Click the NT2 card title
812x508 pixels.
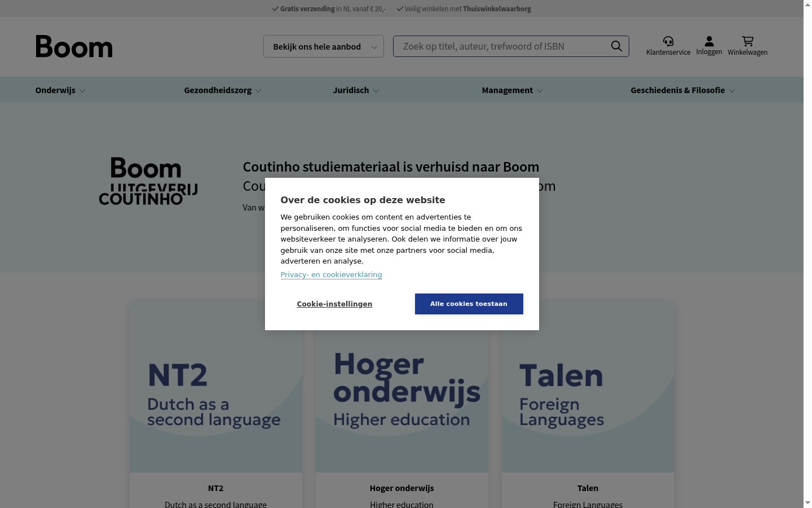(215, 488)
